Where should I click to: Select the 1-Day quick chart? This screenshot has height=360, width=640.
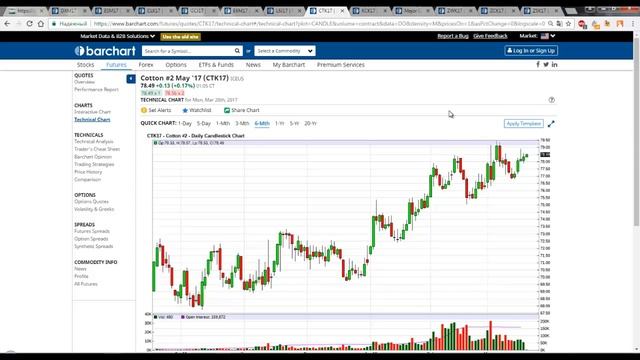pyautogui.click(x=185, y=123)
